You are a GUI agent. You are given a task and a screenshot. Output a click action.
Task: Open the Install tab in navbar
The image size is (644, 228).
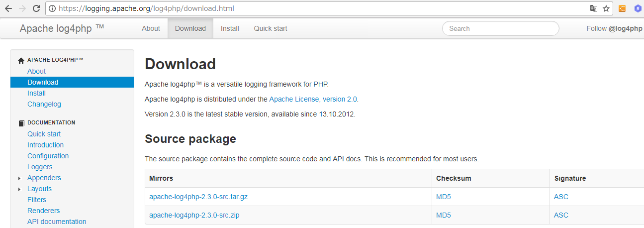coord(230,28)
